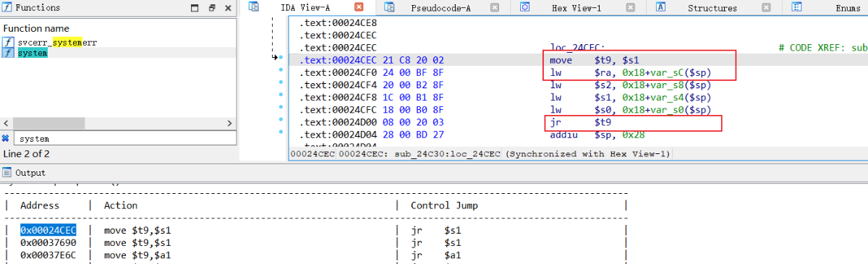Screen dimensions: 868x264
Task: Click the Hex View-1 tab icon
Action: pos(525,7)
